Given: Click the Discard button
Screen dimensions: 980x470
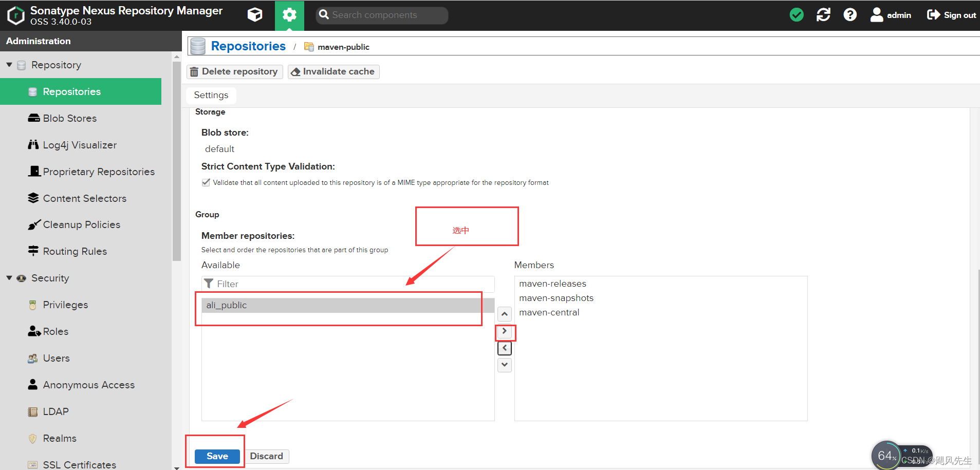Looking at the screenshot, I should [x=266, y=456].
